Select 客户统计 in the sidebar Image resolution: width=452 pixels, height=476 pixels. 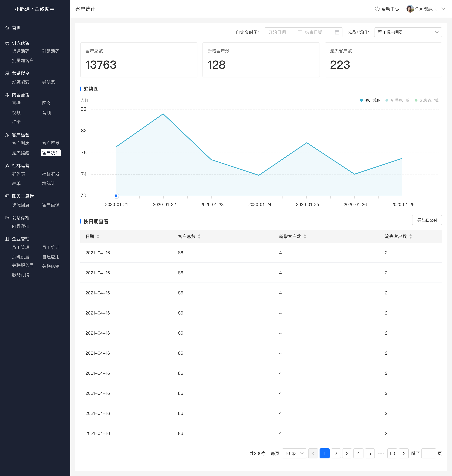pos(51,153)
